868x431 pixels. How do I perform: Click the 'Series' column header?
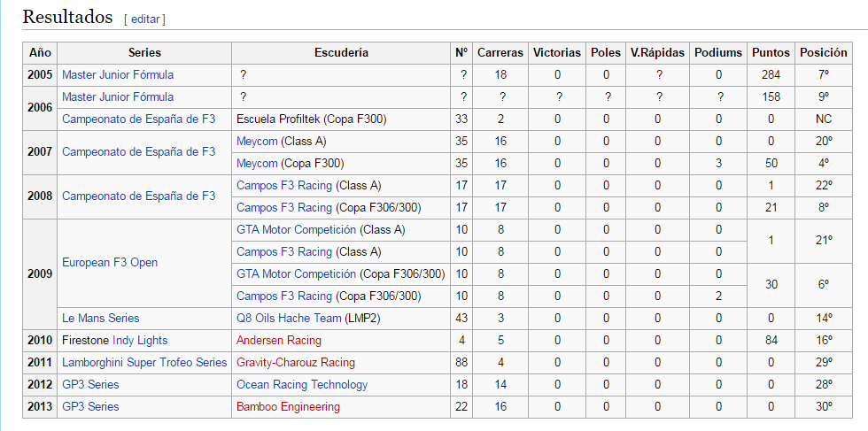(x=144, y=52)
